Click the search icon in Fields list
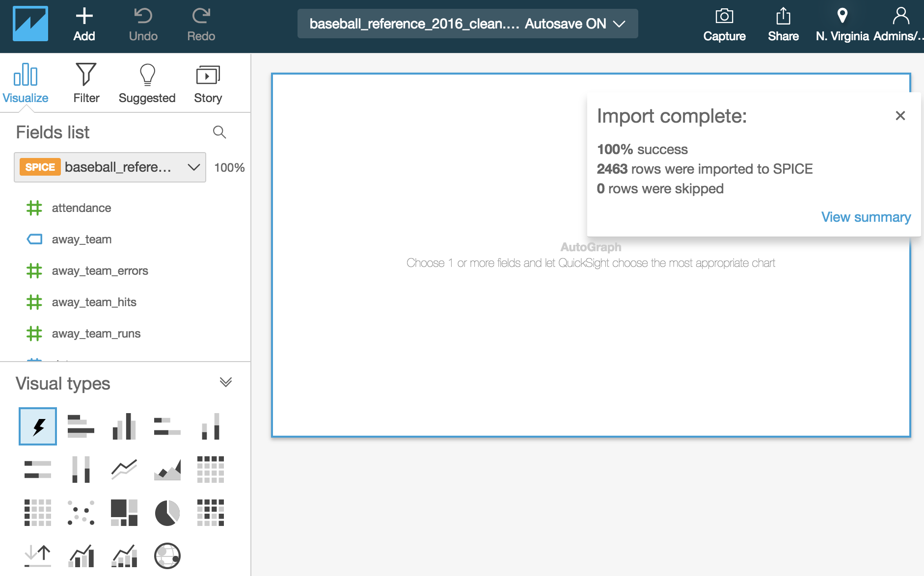 click(219, 132)
